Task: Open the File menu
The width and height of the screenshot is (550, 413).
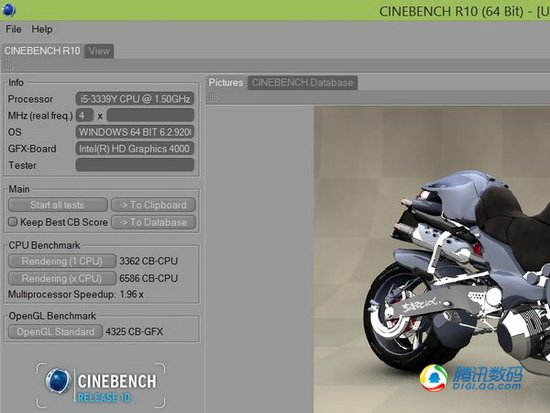Action: pyautogui.click(x=13, y=29)
